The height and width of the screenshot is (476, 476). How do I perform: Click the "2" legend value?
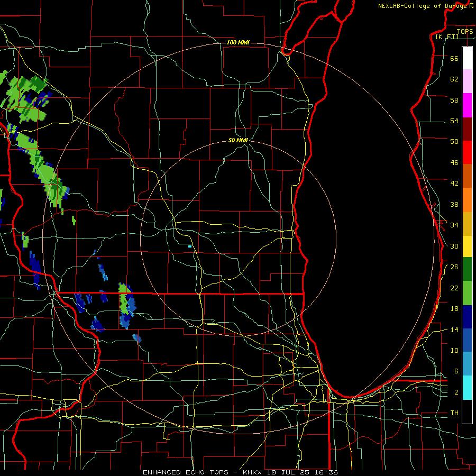pyautogui.click(x=456, y=392)
